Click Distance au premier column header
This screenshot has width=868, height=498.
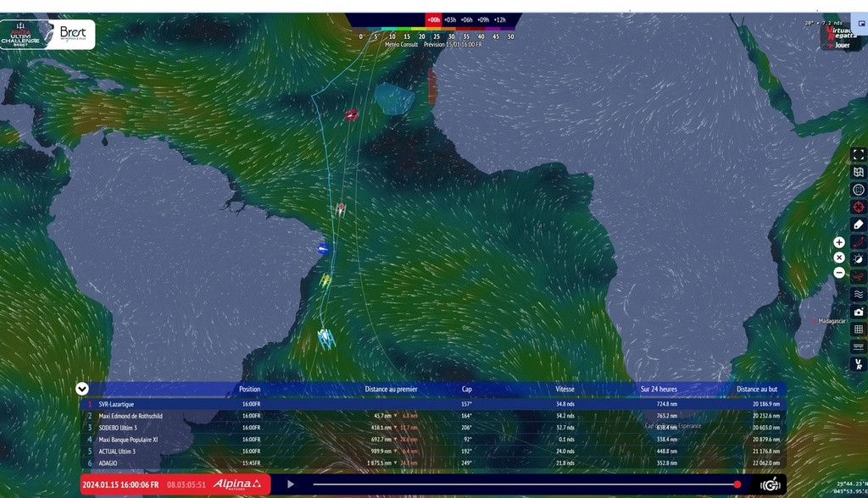[x=391, y=389]
